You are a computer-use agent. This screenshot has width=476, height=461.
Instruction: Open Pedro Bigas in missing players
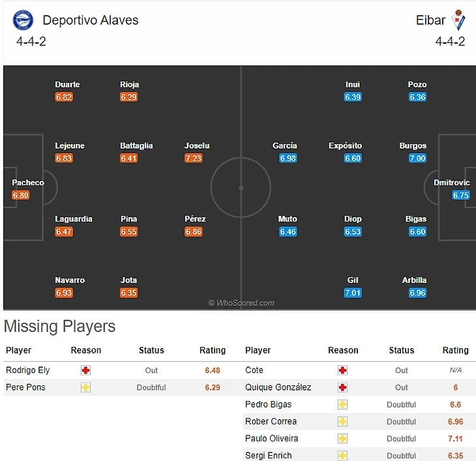pos(268,404)
